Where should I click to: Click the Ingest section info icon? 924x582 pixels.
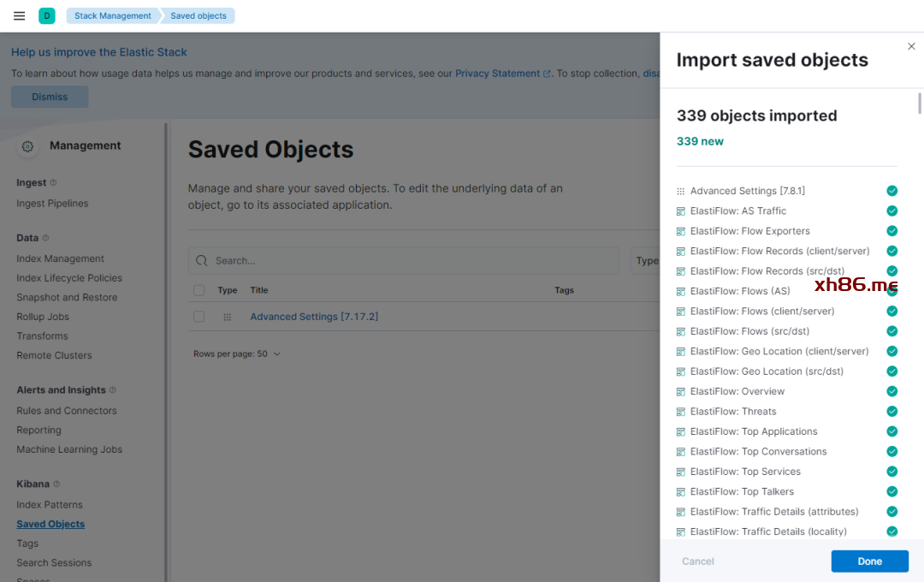point(53,182)
